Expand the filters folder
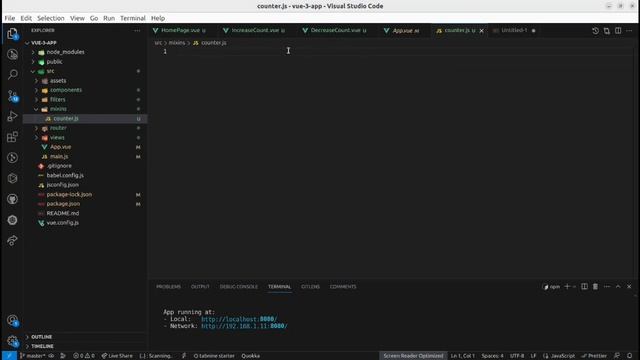This screenshot has width=640, height=360. point(58,100)
